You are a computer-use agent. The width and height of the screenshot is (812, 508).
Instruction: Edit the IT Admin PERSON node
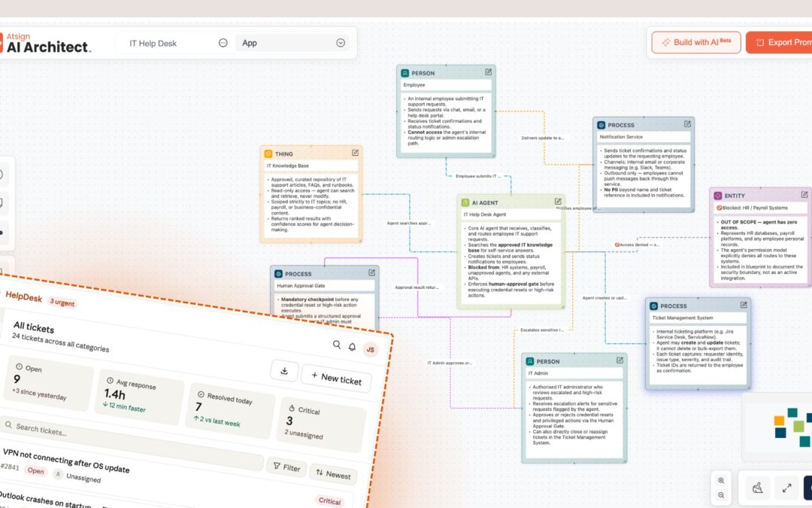pos(620,360)
